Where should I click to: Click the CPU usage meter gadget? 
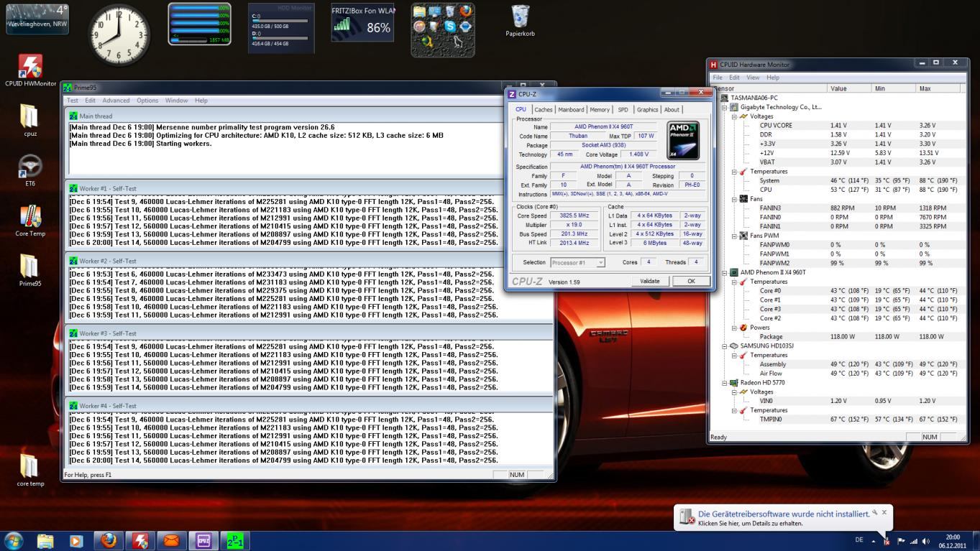200,24
